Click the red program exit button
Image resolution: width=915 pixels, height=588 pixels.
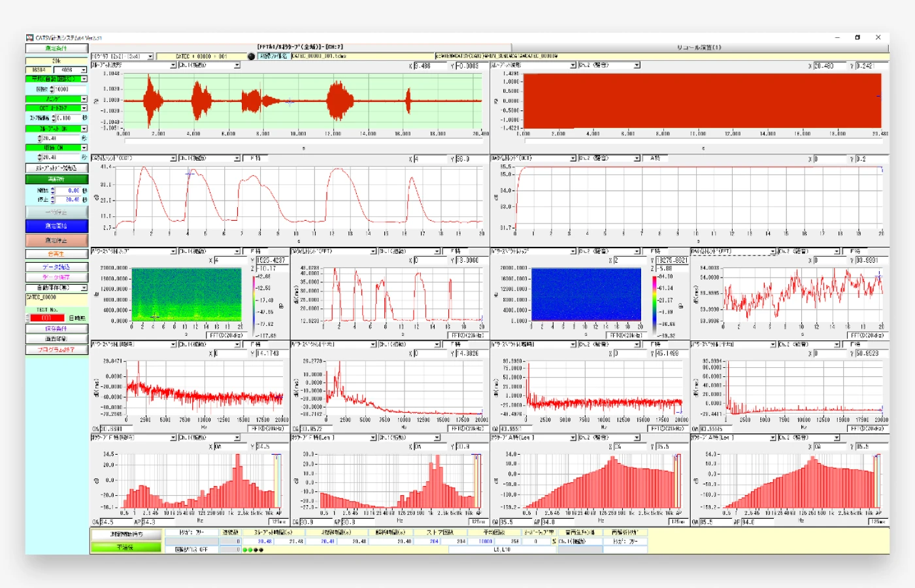pos(56,350)
